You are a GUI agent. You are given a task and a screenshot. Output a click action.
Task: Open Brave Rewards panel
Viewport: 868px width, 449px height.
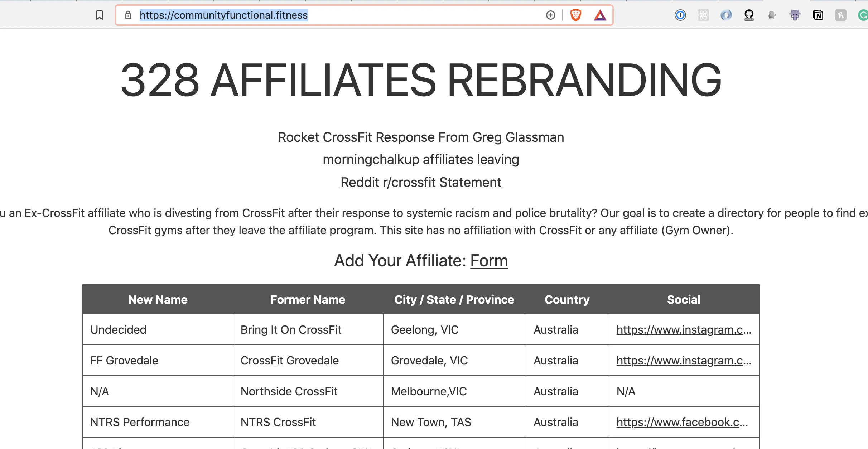[600, 15]
